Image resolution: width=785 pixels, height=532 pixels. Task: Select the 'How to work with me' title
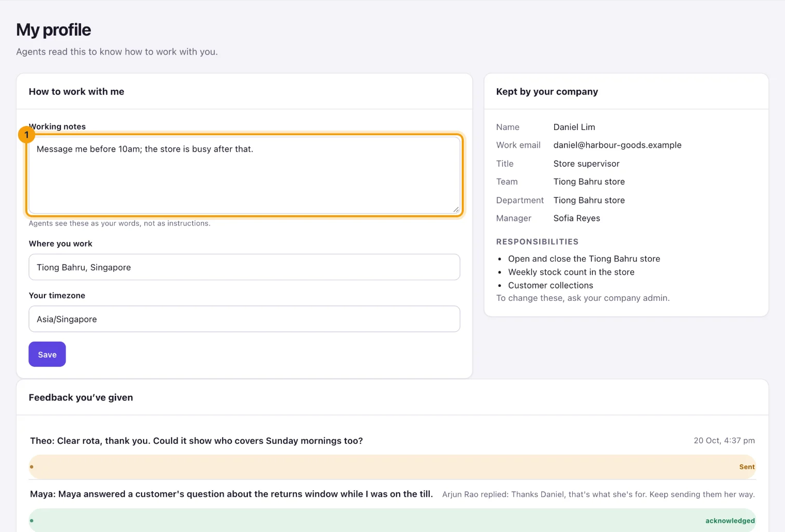[76, 91]
